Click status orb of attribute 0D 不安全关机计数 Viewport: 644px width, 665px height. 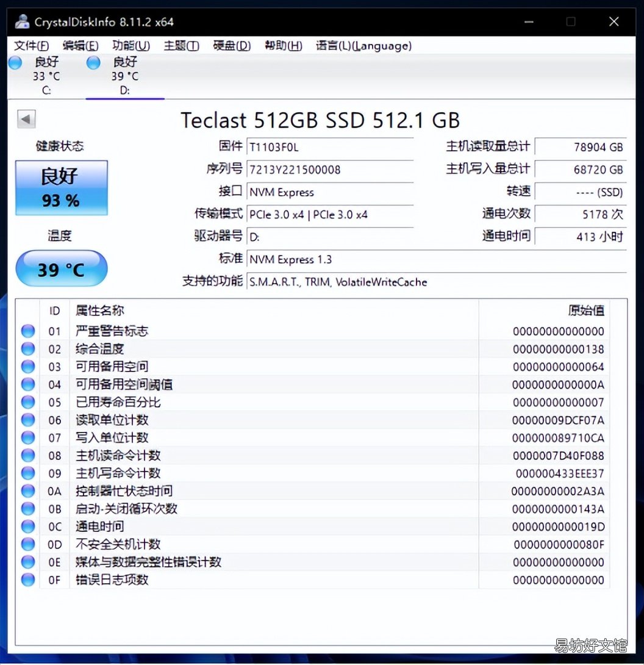pos(28,544)
